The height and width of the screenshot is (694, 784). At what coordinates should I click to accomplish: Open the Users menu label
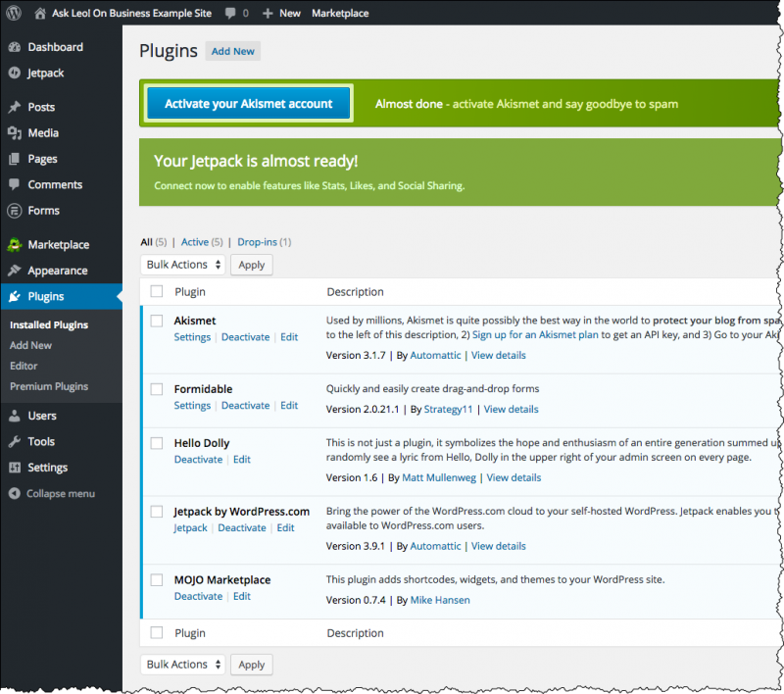click(x=42, y=416)
